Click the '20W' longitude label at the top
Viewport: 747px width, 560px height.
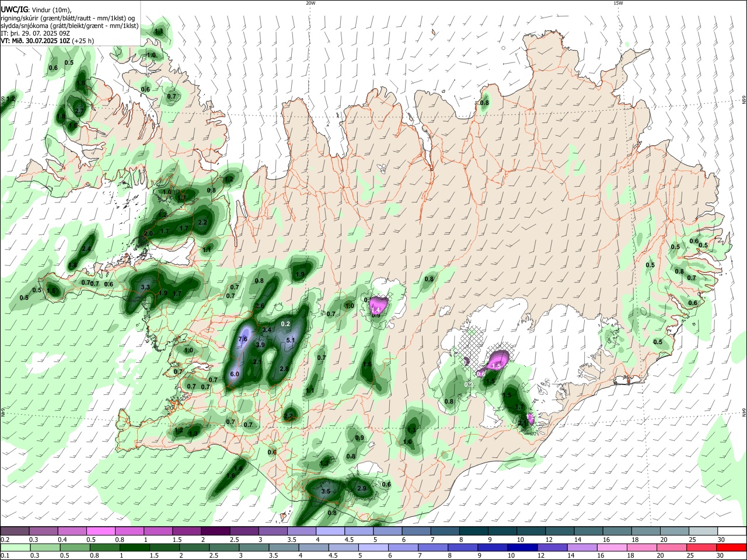point(310,3)
